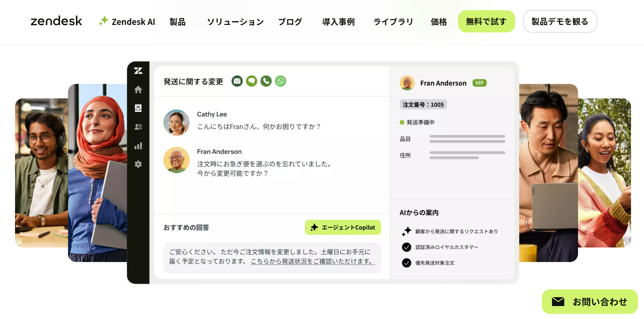The height and width of the screenshot is (319, 644).
Task: Go to the 価格 menu item
Action: click(439, 21)
